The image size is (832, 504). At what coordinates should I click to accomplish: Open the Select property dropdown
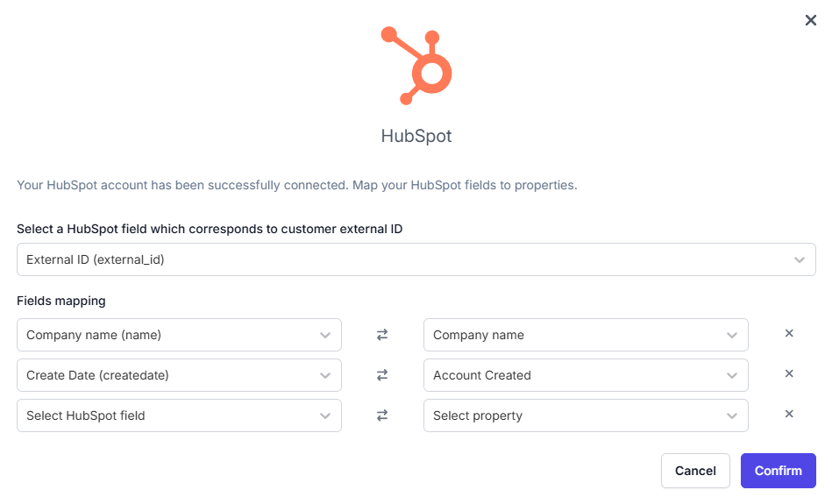(x=586, y=415)
